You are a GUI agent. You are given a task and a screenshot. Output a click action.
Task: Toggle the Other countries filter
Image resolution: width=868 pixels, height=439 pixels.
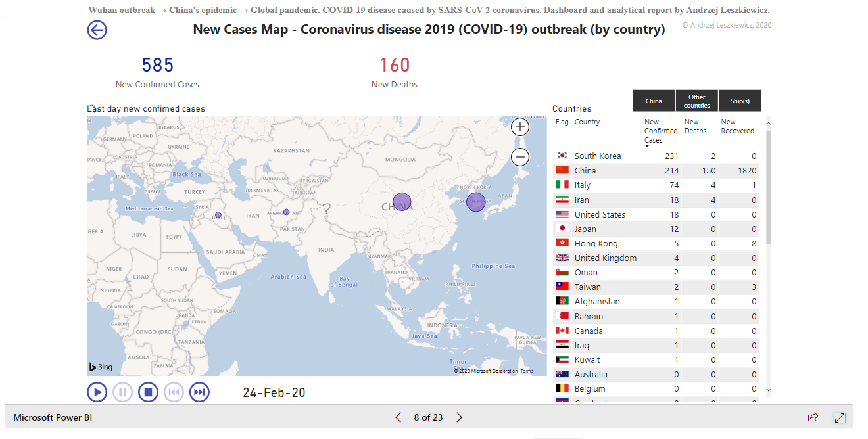coord(696,101)
